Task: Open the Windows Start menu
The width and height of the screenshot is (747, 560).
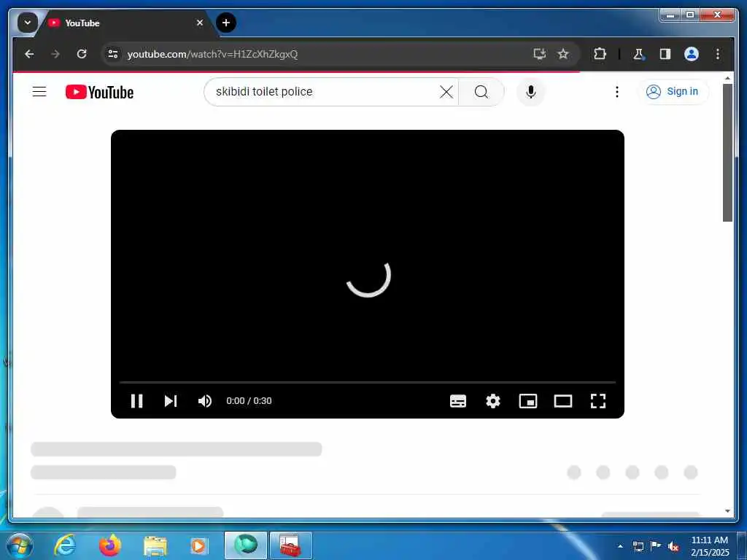Action: click(20, 545)
